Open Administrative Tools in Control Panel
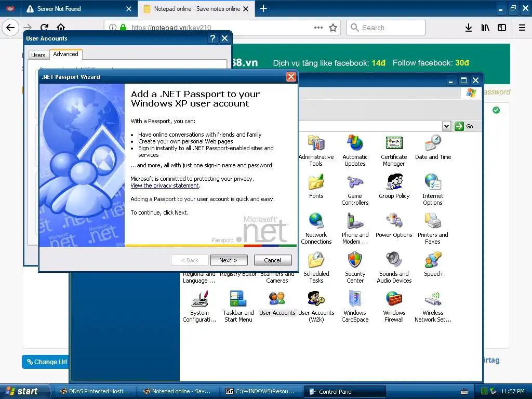This screenshot has width=532, height=399. click(x=316, y=150)
